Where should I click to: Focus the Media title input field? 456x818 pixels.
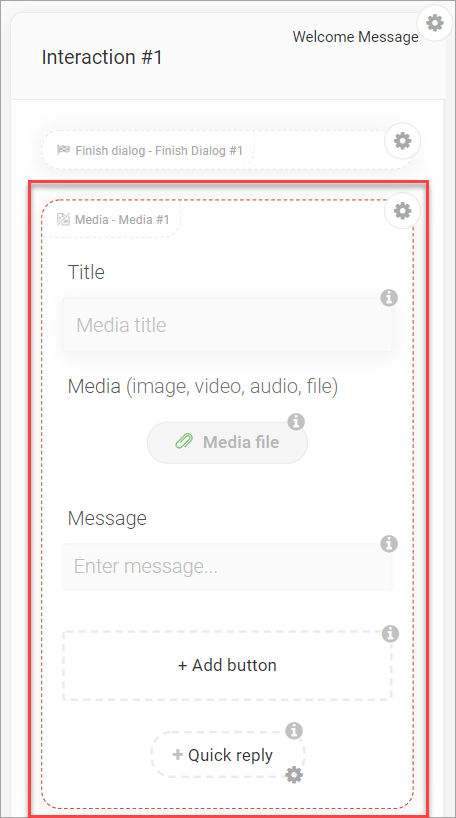click(227, 324)
